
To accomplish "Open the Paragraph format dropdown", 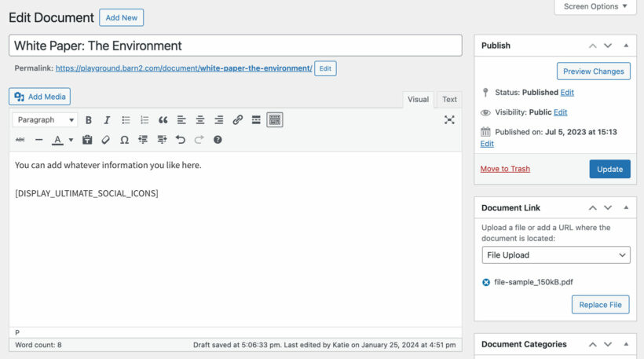I will tap(45, 120).
